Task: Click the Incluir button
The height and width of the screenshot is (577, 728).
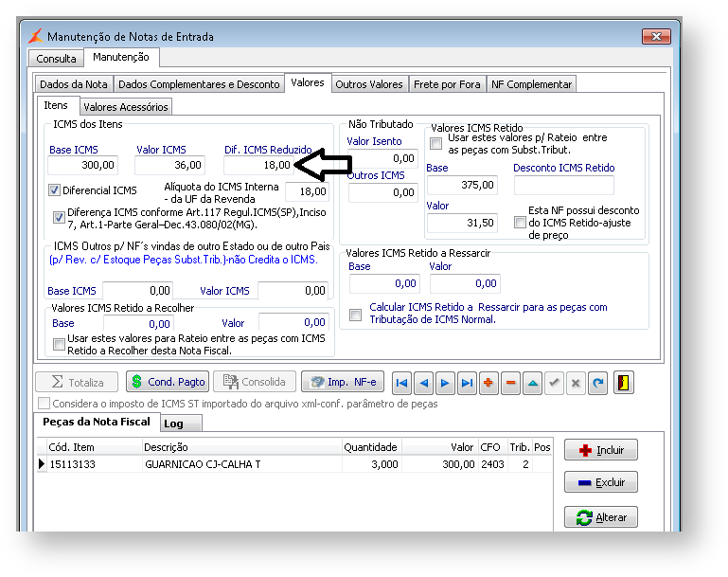Action: (600, 450)
